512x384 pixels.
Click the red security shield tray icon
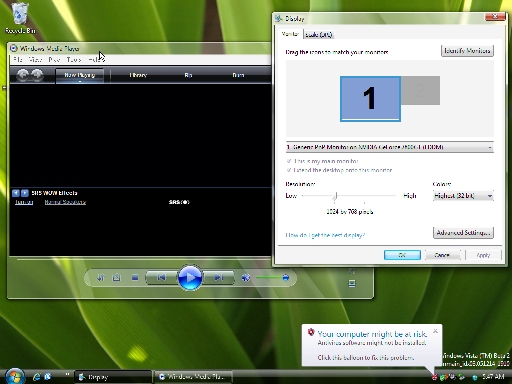[x=434, y=377]
